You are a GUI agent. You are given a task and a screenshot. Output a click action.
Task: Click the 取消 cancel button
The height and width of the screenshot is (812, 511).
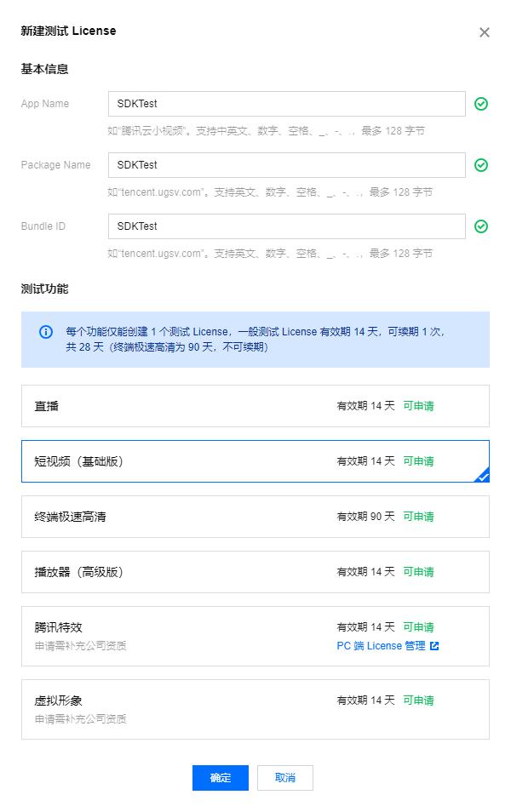click(x=285, y=778)
